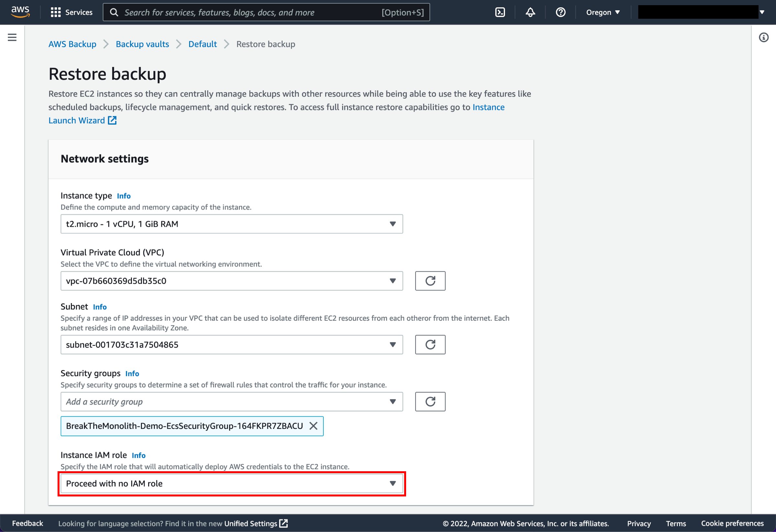Open Unified Settings link
Screen dimensions: 776x532
pos(251,523)
